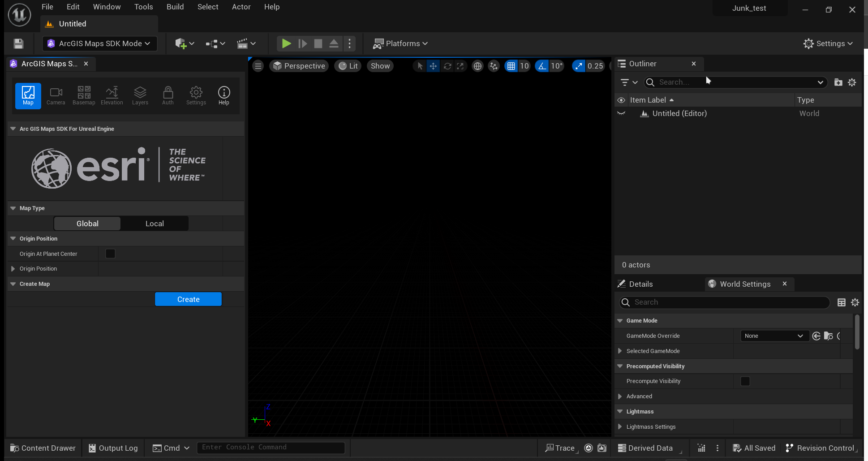Expand the Origin Position row
The width and height of the screenshot is (868, 461).
click(x=13, y=269)
